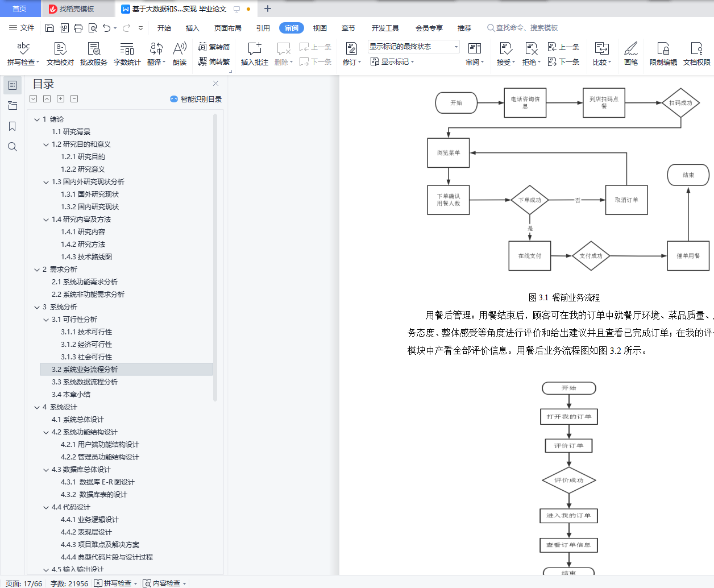
Task: Move outline up one level arrow
Action: pyautogui.click(x=47, y=99)
